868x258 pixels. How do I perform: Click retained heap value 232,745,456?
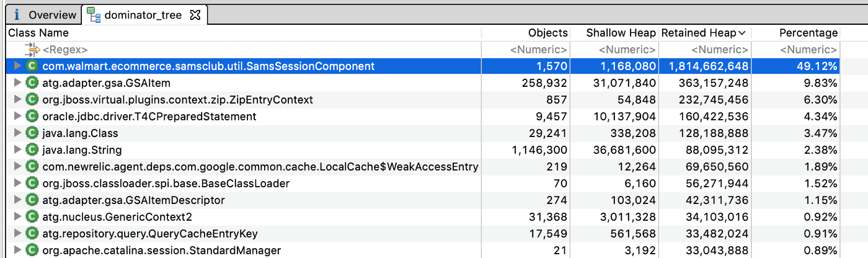715,99
